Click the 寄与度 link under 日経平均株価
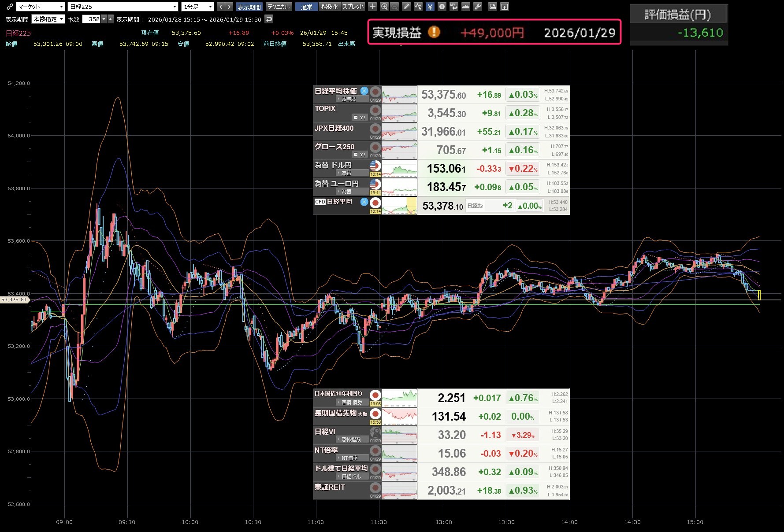Screen dimensions: 784x532 (349, 99)
